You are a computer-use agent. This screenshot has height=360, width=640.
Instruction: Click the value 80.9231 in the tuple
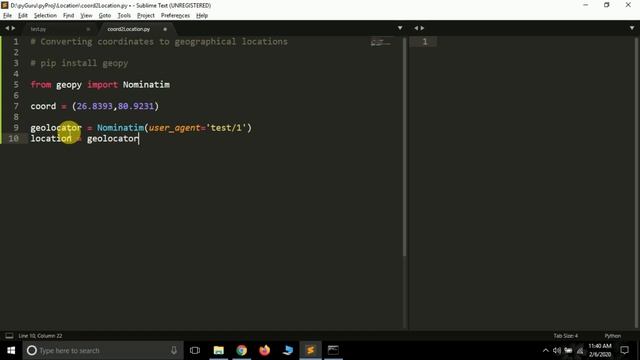pos(136,106)
